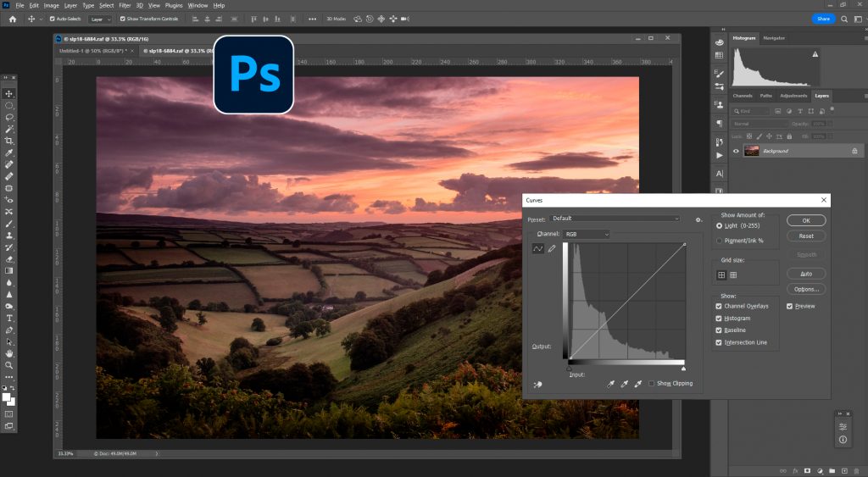Screen dimensions: 868x477
Task: Switch to the Adjustments tab
Action: click(793, 96)
